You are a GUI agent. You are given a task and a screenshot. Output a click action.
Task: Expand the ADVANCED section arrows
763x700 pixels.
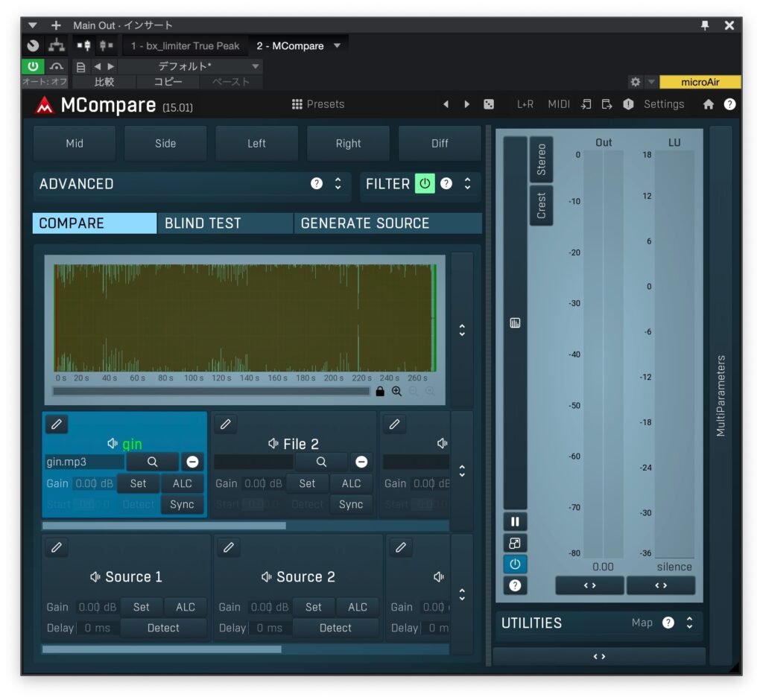338,183
